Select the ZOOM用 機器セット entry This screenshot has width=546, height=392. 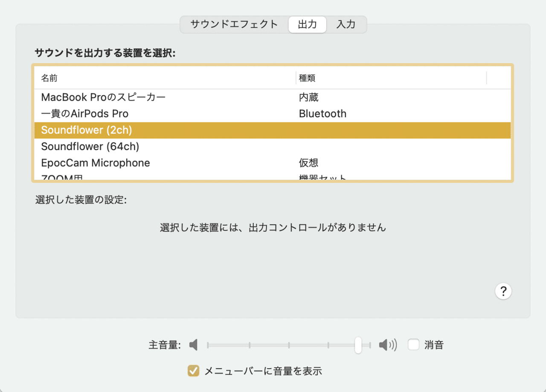pyautogui.click(x=60, y=177)
